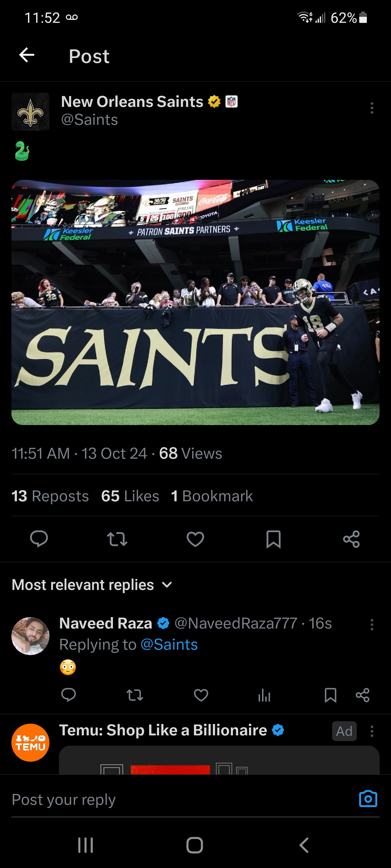Viewport: 391px width, 868px height.
Task: View the 13 Reposts list
Action: 50,496
